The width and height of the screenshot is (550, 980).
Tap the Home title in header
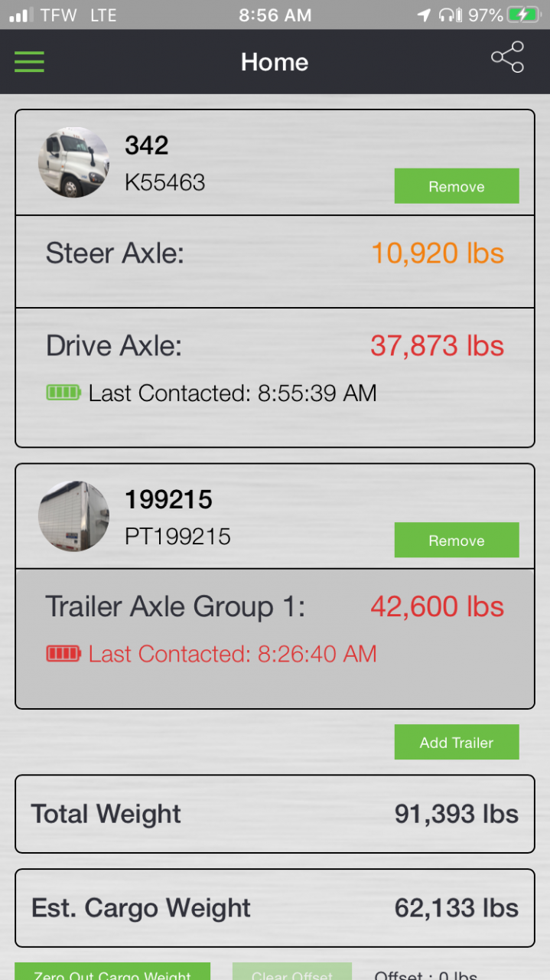click(x=275, y=62)
